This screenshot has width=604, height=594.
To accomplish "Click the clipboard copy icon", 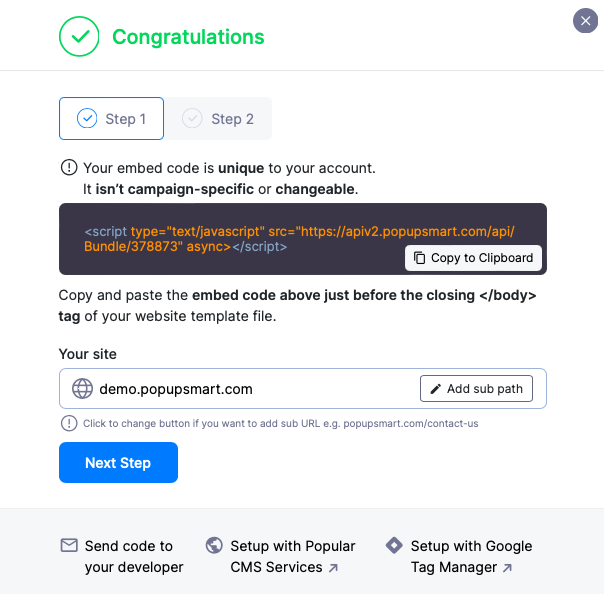I will [x=419, y=258].
